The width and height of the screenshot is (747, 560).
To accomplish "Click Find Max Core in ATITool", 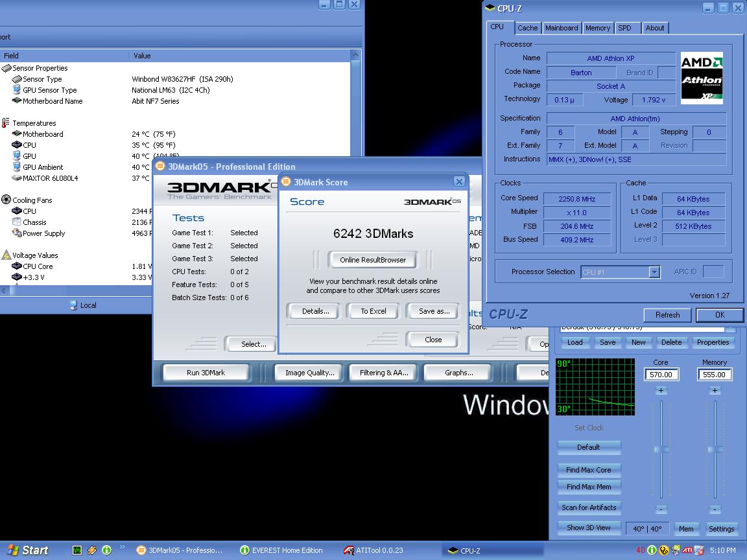I will click(588, 470).
